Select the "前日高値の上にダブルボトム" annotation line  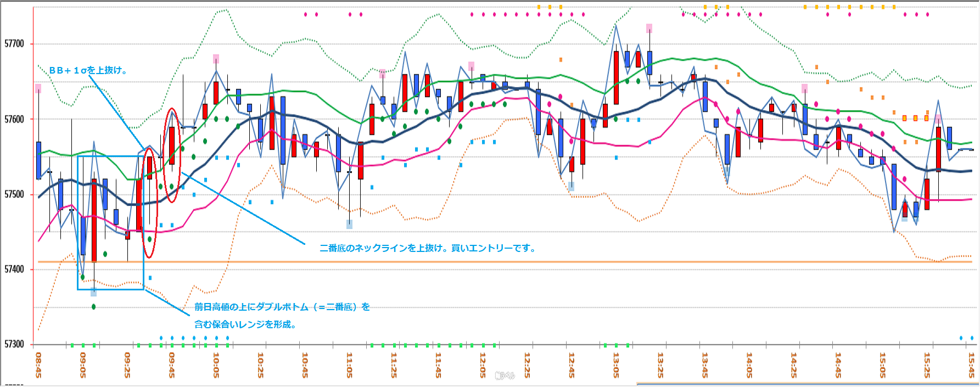pyautogui.click(x=282, y=307)
